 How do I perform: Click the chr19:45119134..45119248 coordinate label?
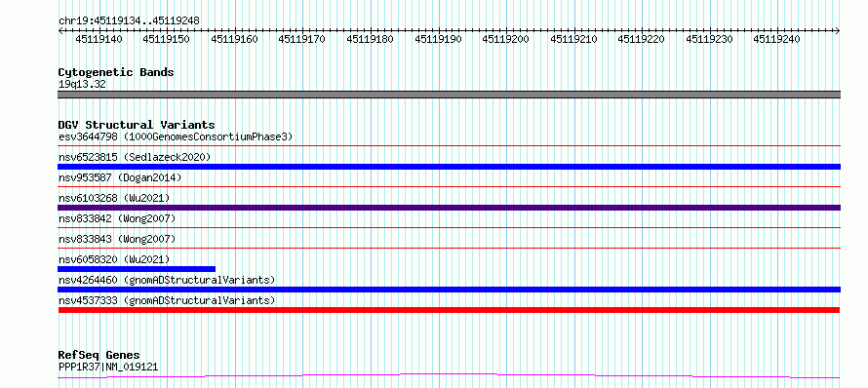click(x=129, y=21)
